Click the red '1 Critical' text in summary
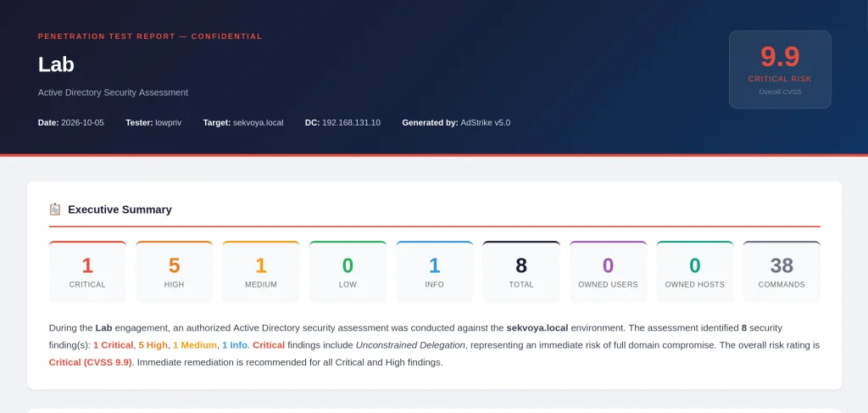Screen dimensions: 868x413 (114, 345)
